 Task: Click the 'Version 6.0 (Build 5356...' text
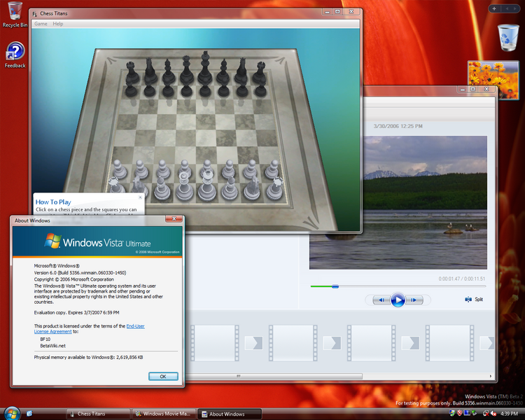point(80,272)
